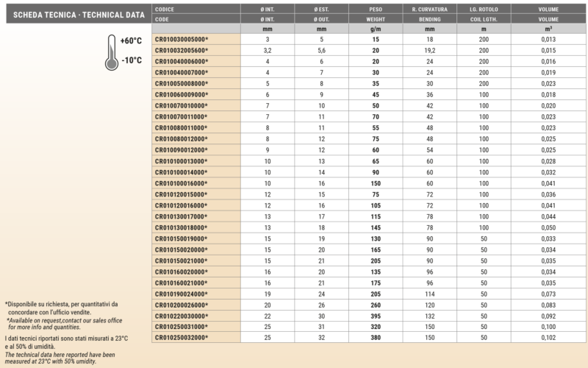
Task: Click the outer diameter value 5,6
Action: [321, 50]
